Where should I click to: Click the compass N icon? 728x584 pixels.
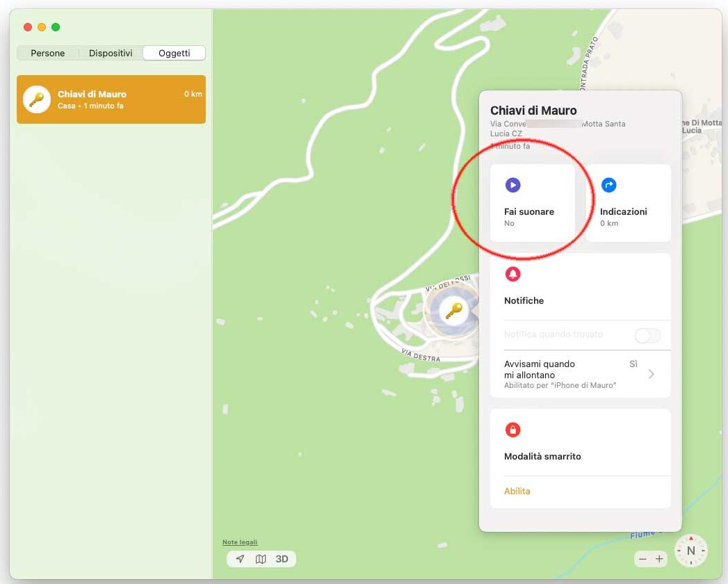tap(691, 551)
